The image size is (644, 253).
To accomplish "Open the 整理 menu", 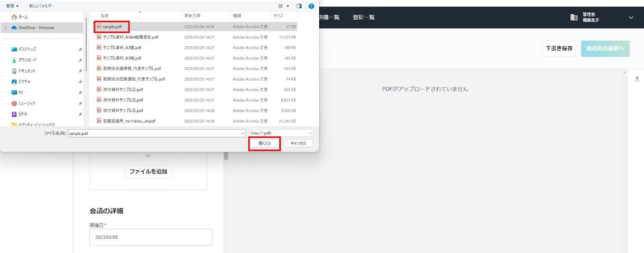I will pyautogui.click(x=12, y=6).
